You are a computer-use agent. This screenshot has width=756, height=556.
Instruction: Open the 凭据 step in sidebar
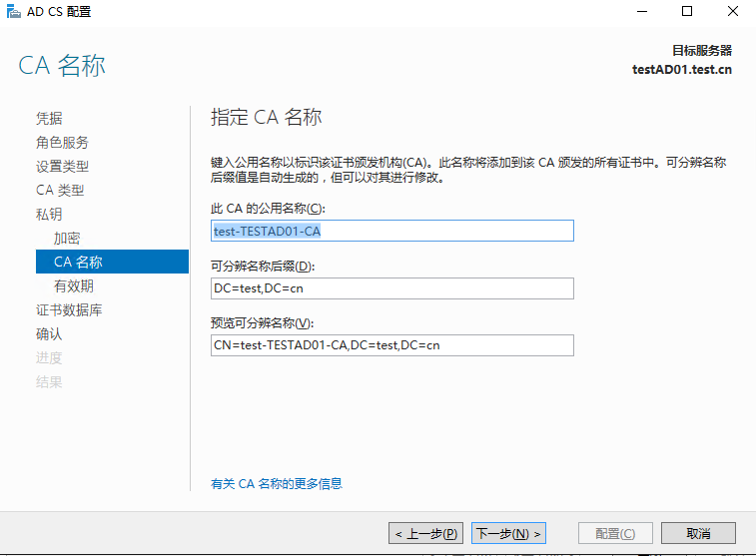tap(49, 118)
